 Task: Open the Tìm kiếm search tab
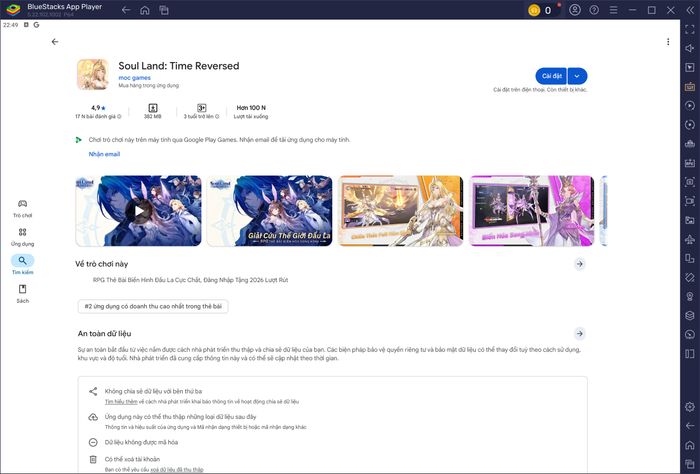[22, 265]
